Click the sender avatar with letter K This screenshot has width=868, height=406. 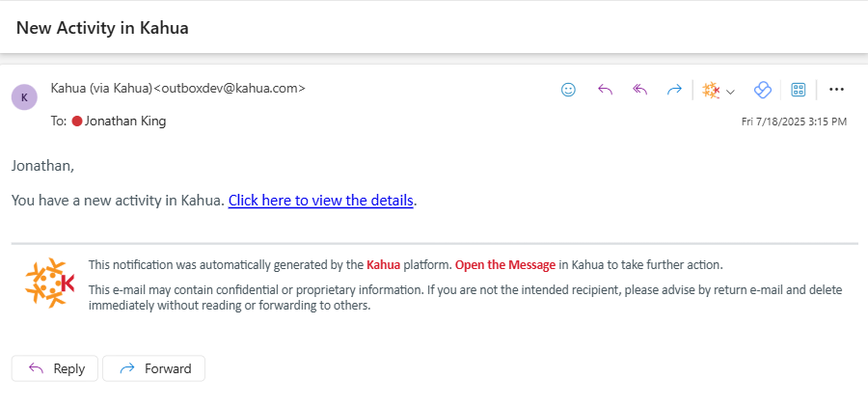coord(24,96)
